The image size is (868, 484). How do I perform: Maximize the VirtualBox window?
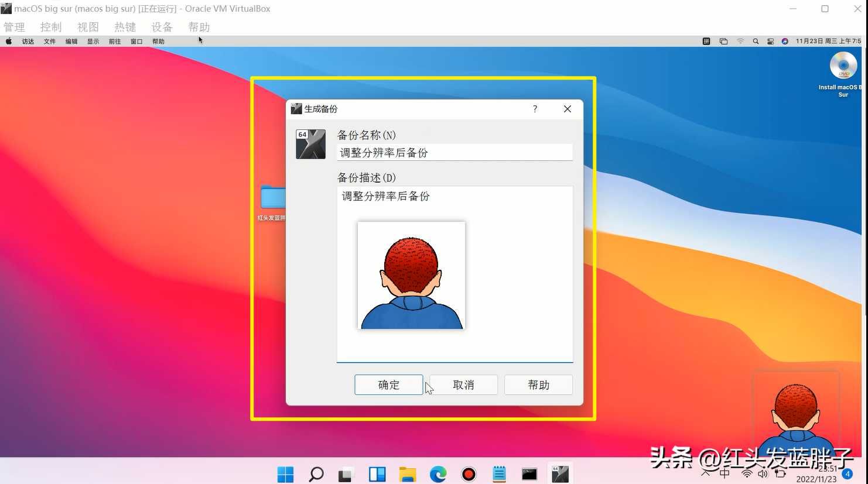[825, 9]
